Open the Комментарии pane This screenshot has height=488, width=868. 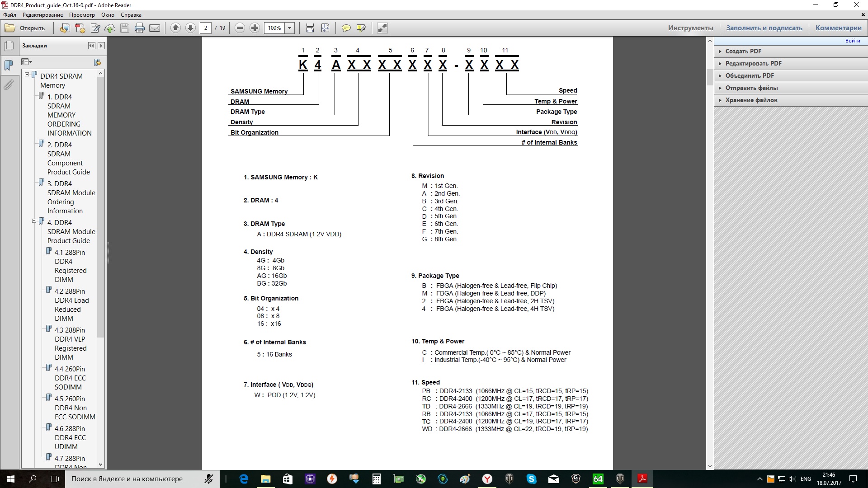click(838, 28)
